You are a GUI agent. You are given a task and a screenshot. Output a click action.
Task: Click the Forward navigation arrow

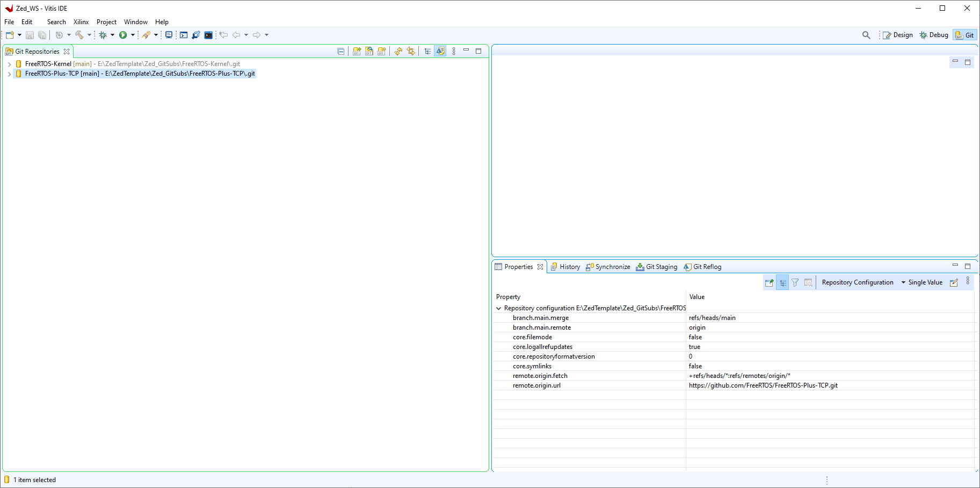(257, 35)
